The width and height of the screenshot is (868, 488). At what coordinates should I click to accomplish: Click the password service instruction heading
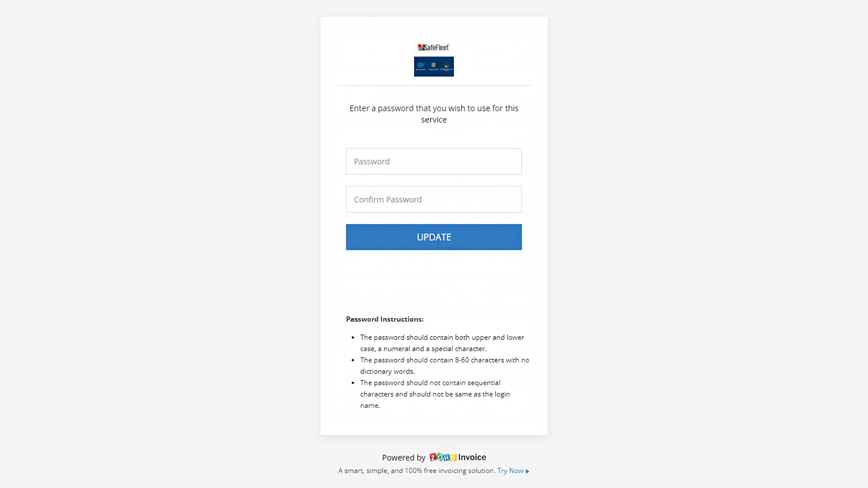(x=434, y=114)
